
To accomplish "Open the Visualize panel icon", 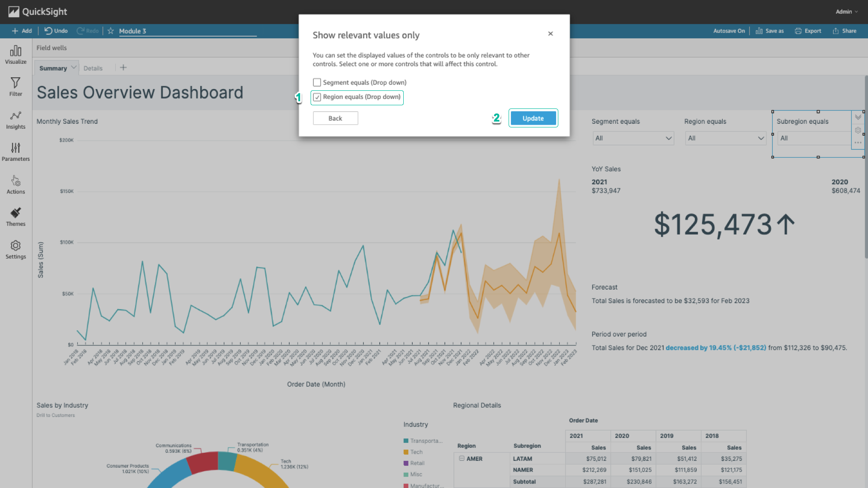I will pos(16,51).
